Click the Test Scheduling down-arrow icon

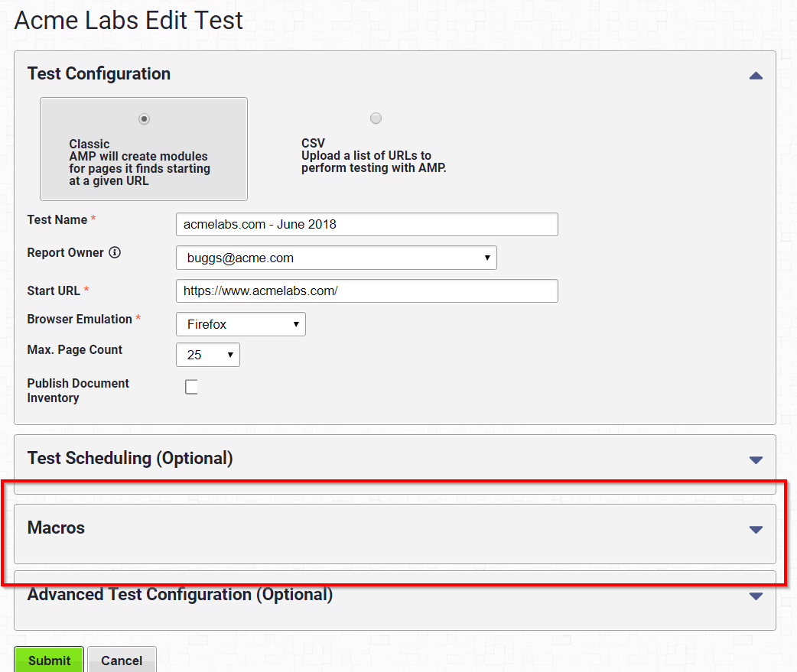point(756,459)
